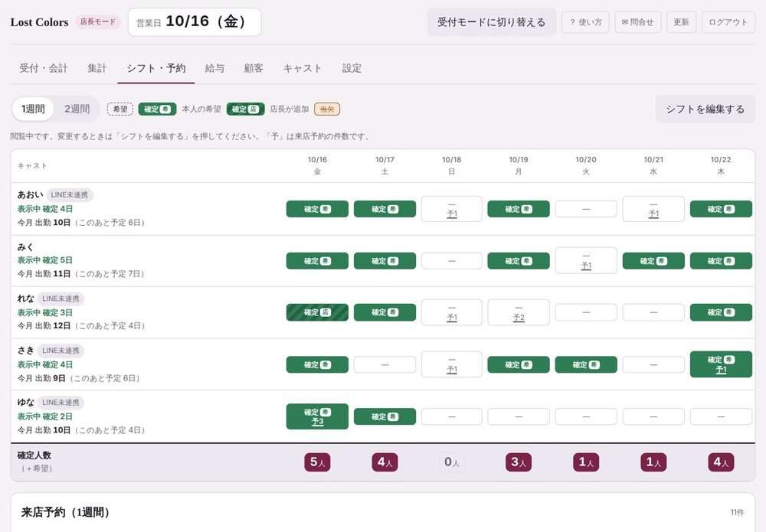Screen dimensions: 766x532
Task: Click the 5人 confirmed count for 10/16
Action: 317,462
